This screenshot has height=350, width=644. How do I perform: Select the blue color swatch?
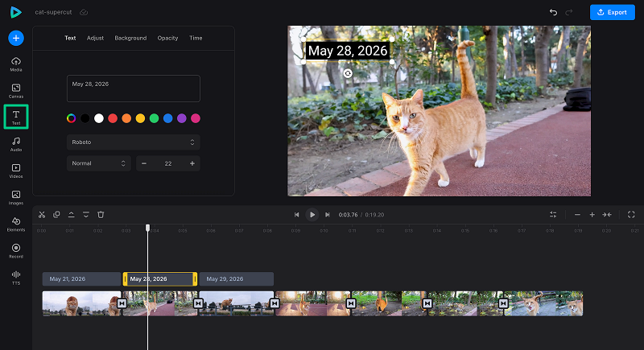pos(168,118)
